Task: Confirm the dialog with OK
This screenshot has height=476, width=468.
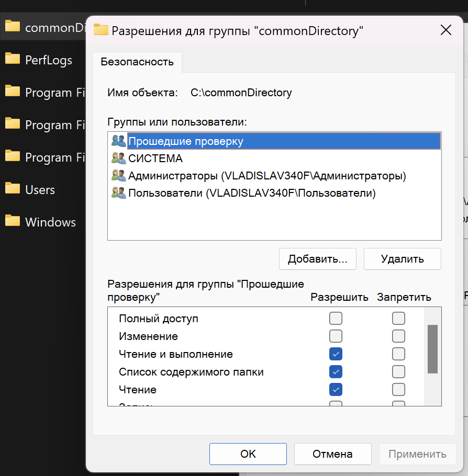Action: pos(248,454)
